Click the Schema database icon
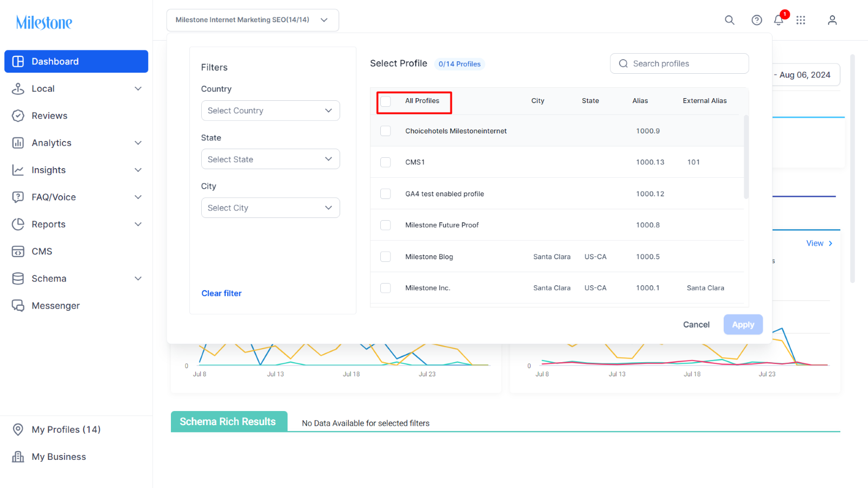 pyautogui.click(x=18, y=278)
